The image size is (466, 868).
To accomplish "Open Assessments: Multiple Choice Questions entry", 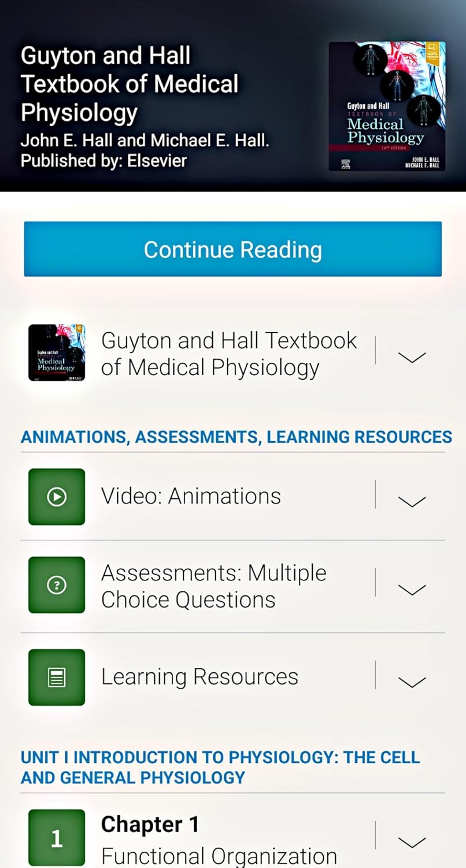I will click(x=213, y=586).
